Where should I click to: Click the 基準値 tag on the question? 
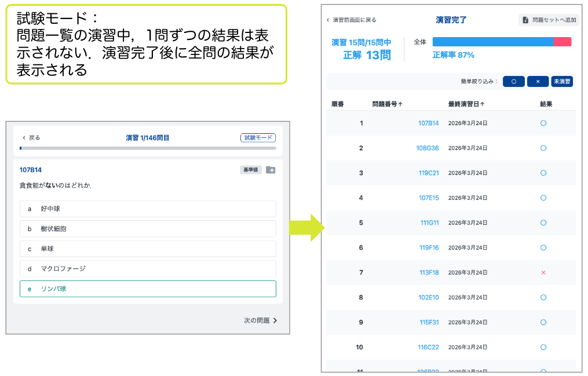click(251, 170)
